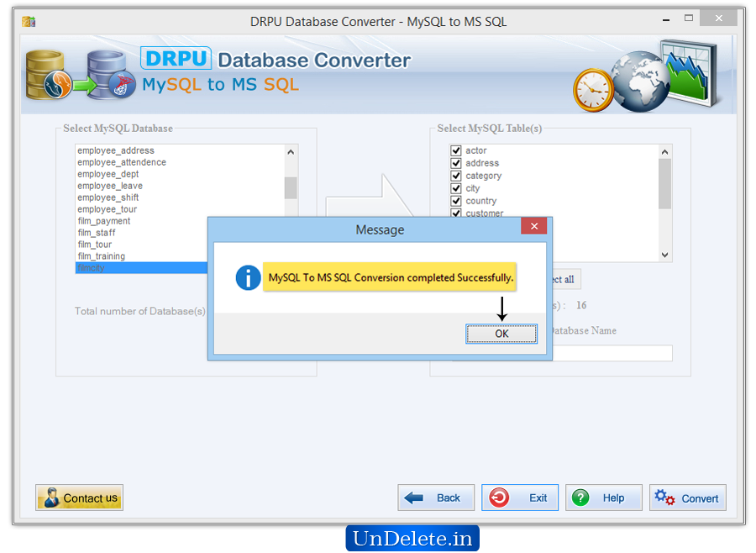Click the Database Name input field
Screen dimensions: 756x553
pyautogui.click(x=612, y=353)
